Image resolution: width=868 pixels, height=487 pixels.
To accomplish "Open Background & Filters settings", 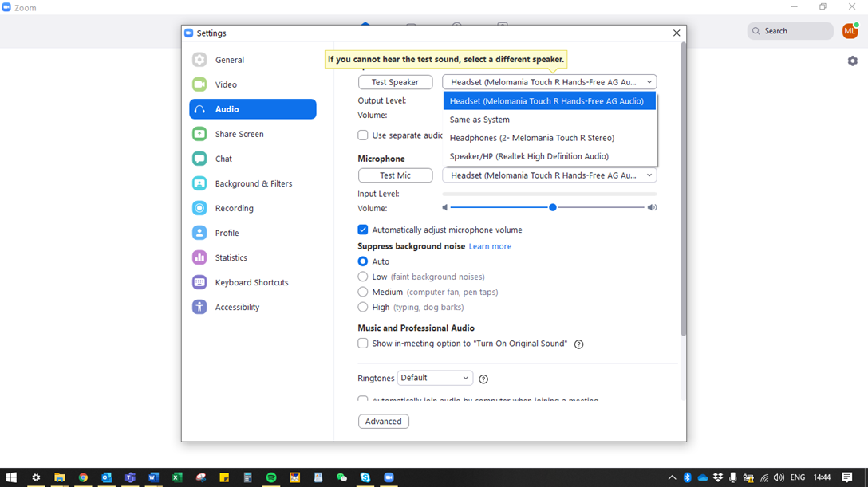I will pyautogui.click(x=252, y=183).
